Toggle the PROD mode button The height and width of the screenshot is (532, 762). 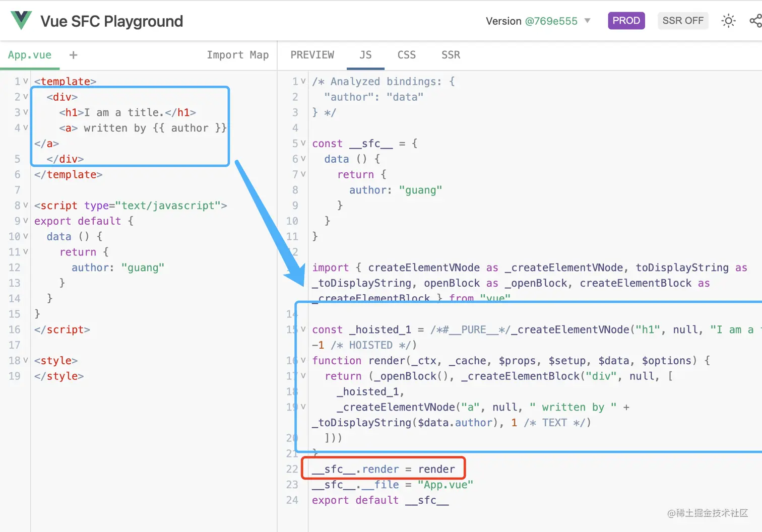626,21
